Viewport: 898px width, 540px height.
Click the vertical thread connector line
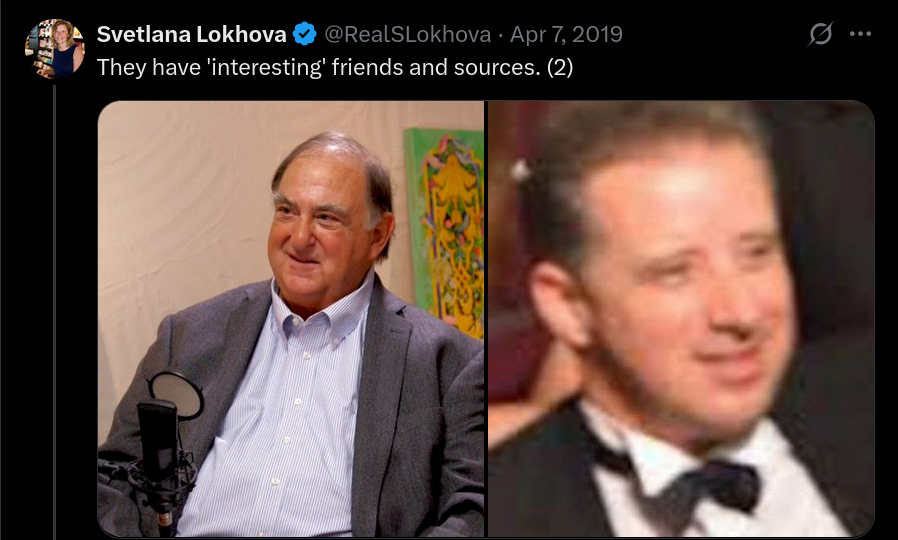[54, 312]
